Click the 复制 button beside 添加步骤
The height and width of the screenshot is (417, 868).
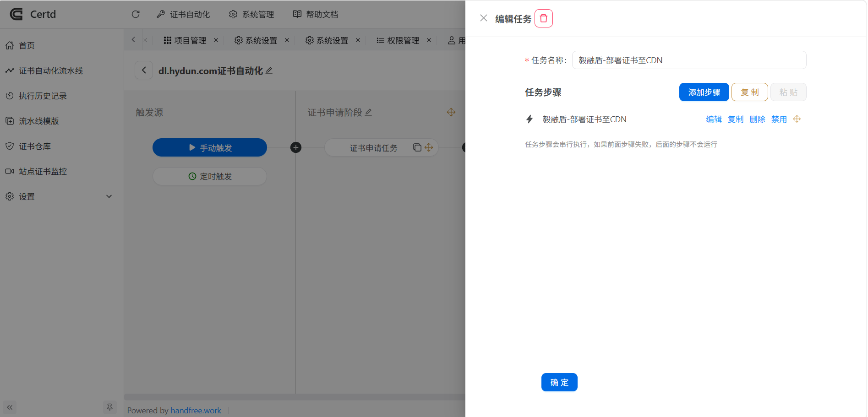750,92
